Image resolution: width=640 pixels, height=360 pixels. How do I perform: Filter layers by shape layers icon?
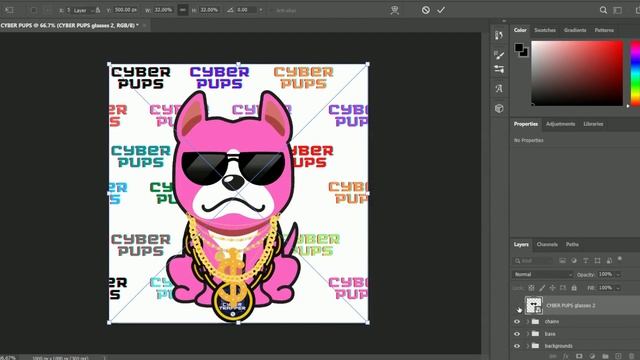[598, 260]
